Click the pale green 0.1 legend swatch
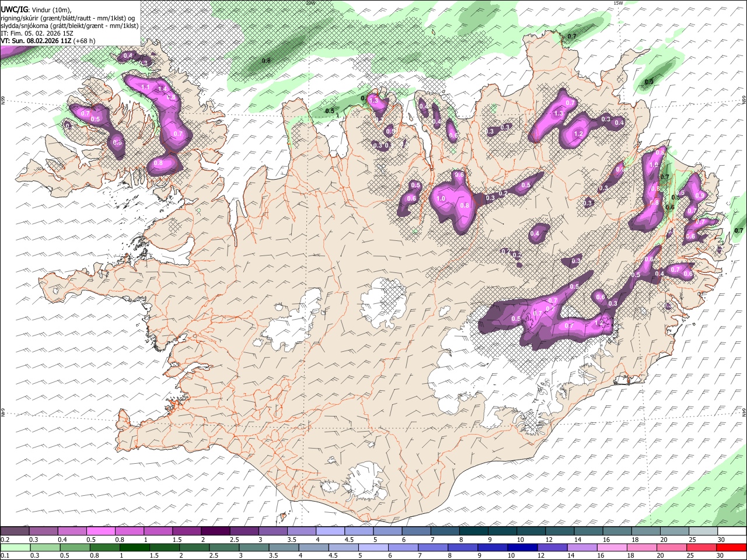The height and width of the screenshot is (560, 747). pyautogui.click(x=15, y=547)
